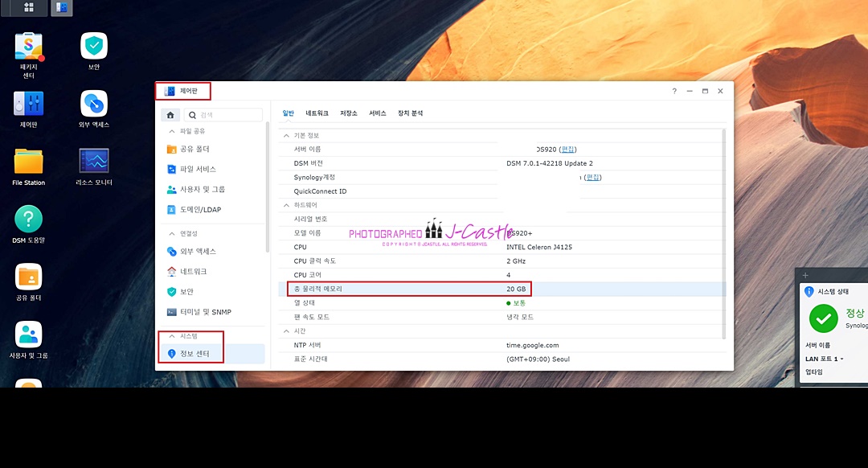868x468 pixels.
Task: Maximize the Control Panel window
Action: [x=705, y=92]
